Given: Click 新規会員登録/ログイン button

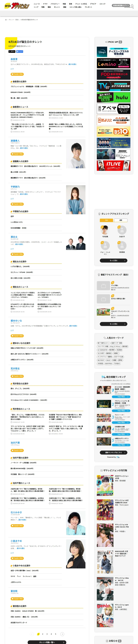Looking at the screenshot, I should (x=121, y=5).
